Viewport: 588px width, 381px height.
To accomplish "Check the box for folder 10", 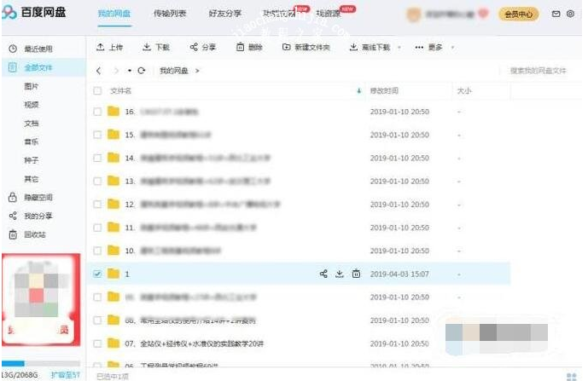I will [x=97, y=251].
